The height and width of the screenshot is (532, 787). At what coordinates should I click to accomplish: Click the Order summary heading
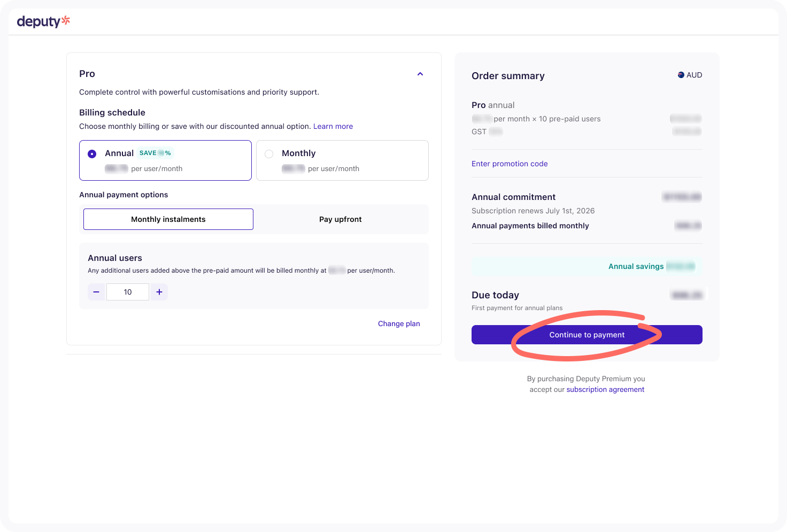(x=508, y=76)
